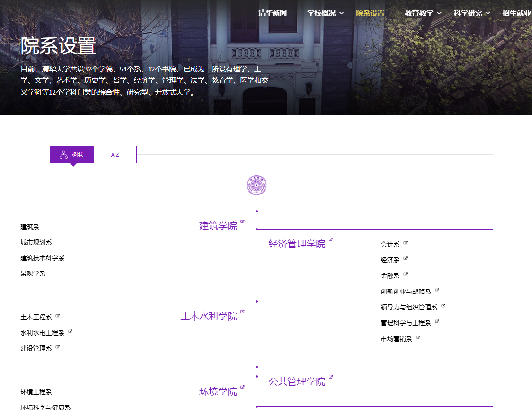Image resolution: width=532 pixels, height=415 pixels.
Task: Click external link icon next to 管理科学与工程系
Action: [x=437, y=321]
